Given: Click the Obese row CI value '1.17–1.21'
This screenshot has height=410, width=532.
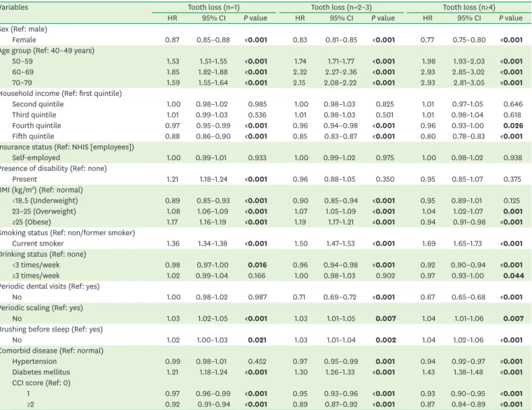Looking at the screenshot, I should coord(340,222).
